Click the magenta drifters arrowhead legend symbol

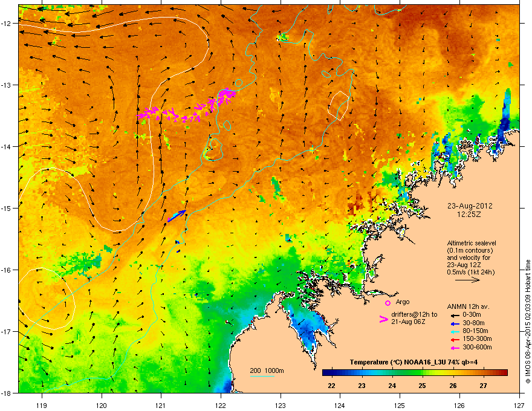(x=383, y=319)
